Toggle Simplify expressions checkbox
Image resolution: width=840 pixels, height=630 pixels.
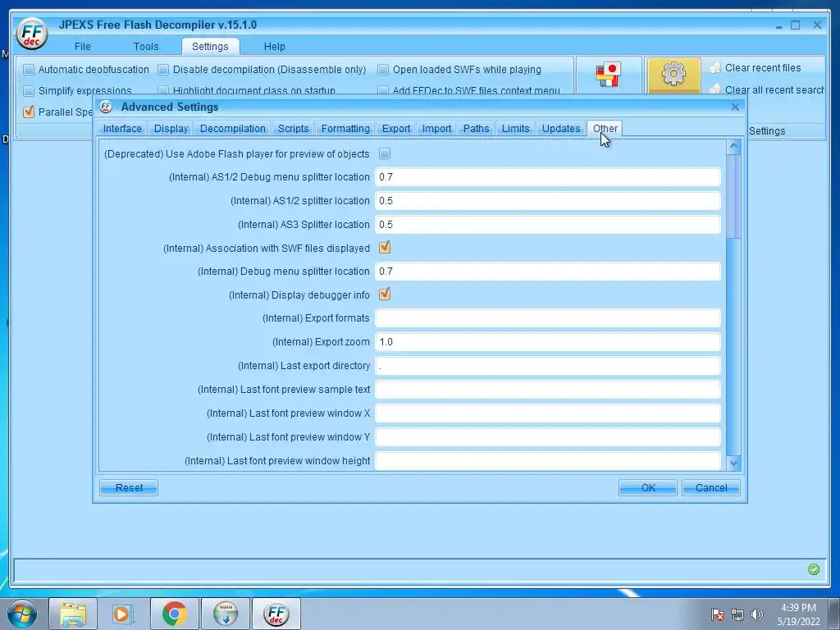29,90
